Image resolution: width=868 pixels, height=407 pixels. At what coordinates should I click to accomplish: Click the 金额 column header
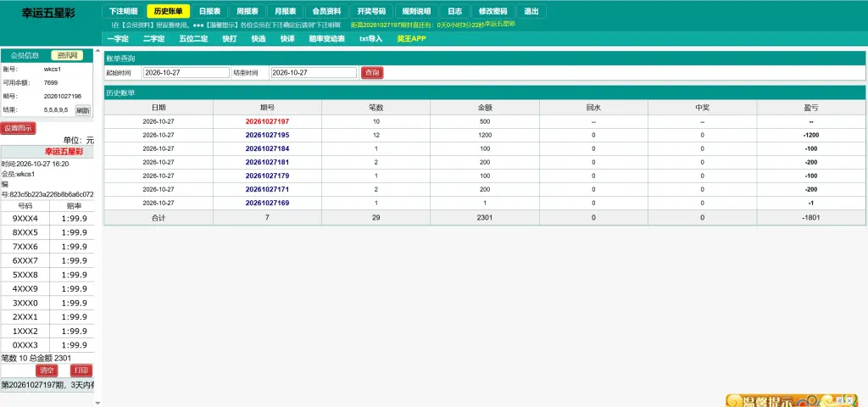click(x=485, y=108)
